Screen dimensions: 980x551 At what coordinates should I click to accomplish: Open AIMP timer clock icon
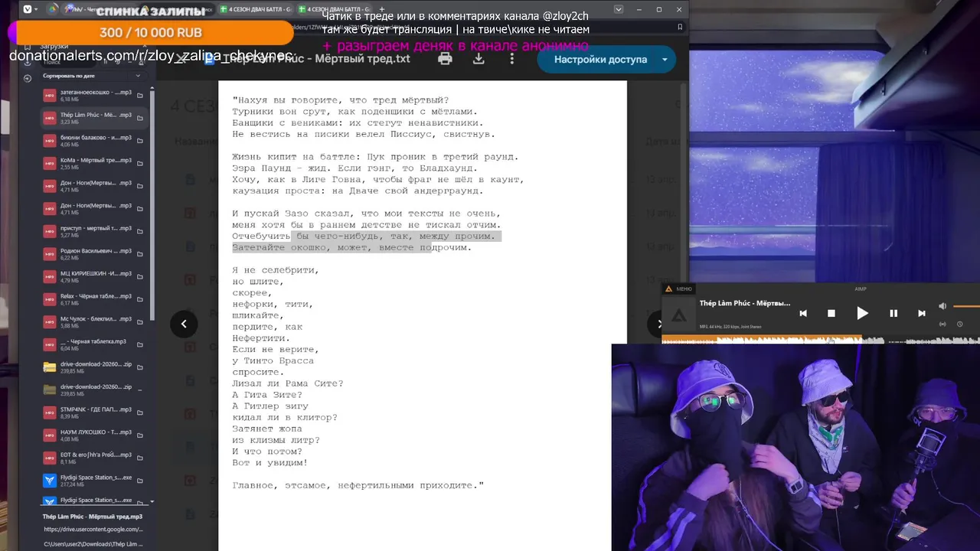click(960, 324)
